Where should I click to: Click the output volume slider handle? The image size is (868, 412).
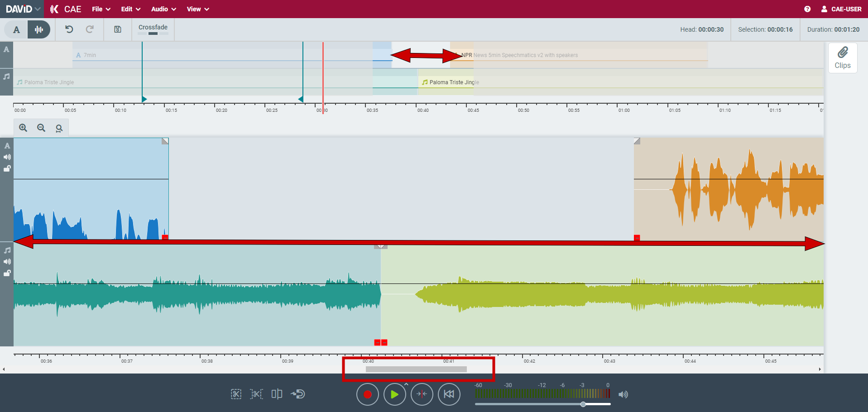pyautogui.click(x=583, y=404)
